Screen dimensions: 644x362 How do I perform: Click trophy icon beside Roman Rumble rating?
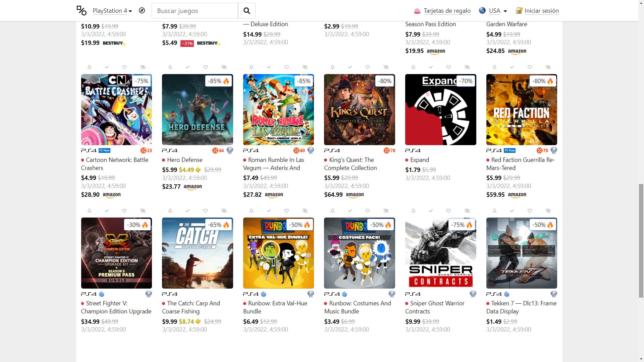pos(311,150)
